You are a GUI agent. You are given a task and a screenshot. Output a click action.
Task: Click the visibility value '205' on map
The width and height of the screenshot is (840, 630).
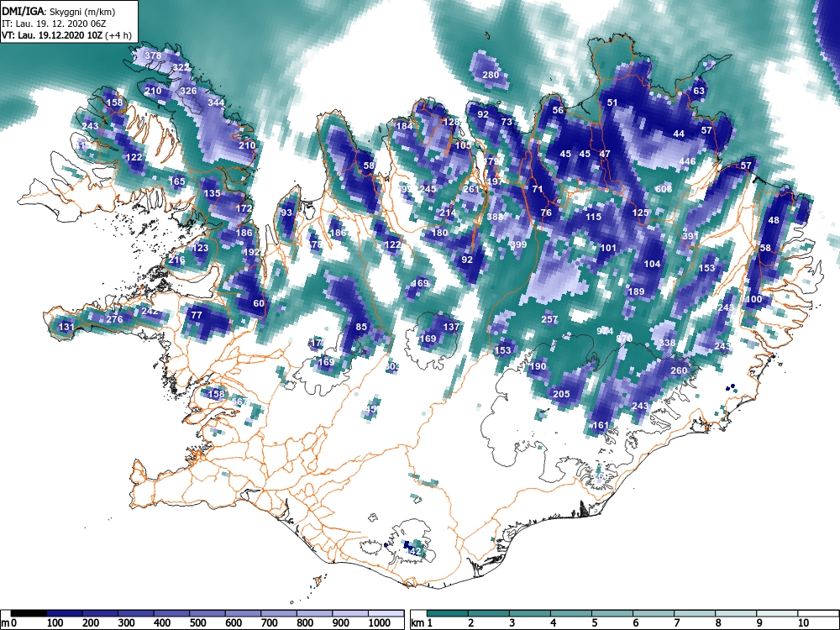point(561,394)
